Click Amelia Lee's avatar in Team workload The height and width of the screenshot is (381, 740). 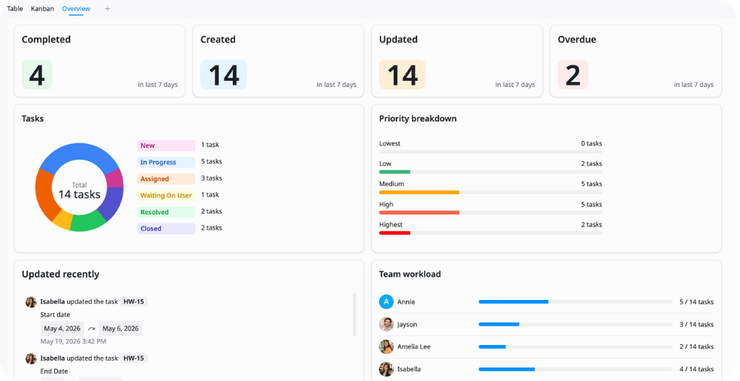coord(387,347)
